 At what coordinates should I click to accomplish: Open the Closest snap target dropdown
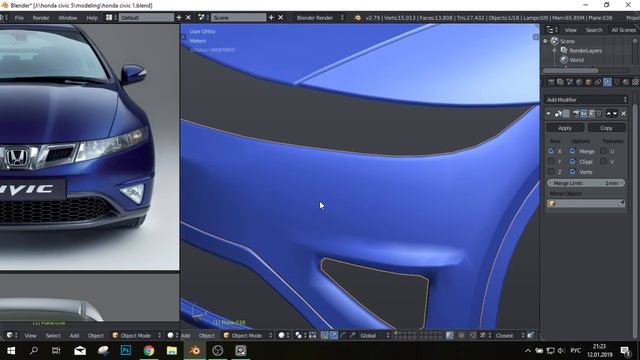pos(509,336)
